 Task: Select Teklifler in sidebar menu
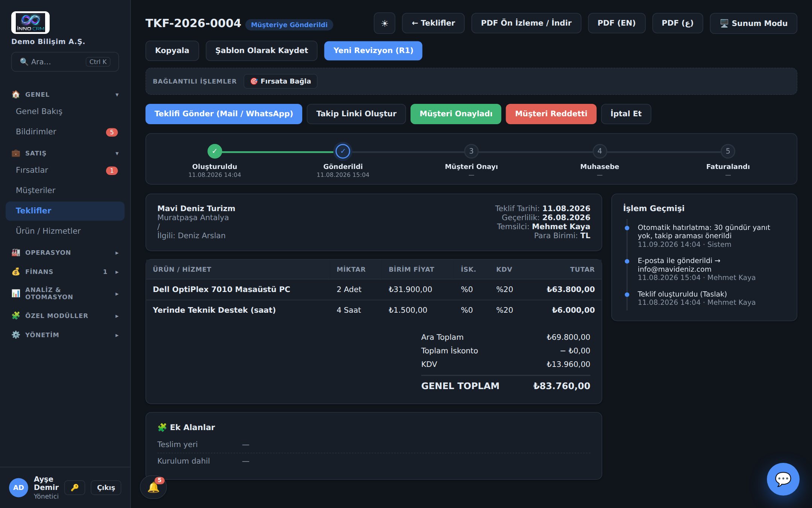coord(65,211)
